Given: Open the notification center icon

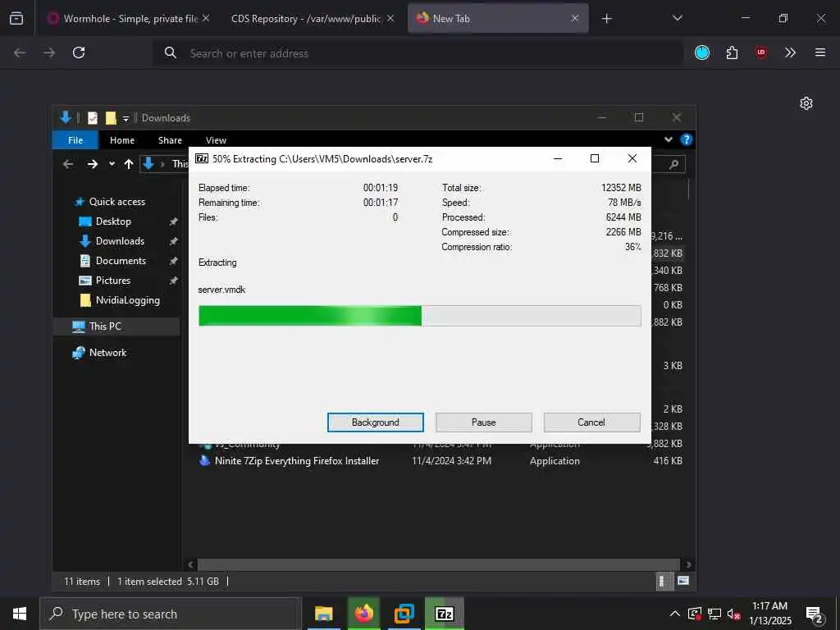Looking at the screenshot, I should click(x=814, y=615).
